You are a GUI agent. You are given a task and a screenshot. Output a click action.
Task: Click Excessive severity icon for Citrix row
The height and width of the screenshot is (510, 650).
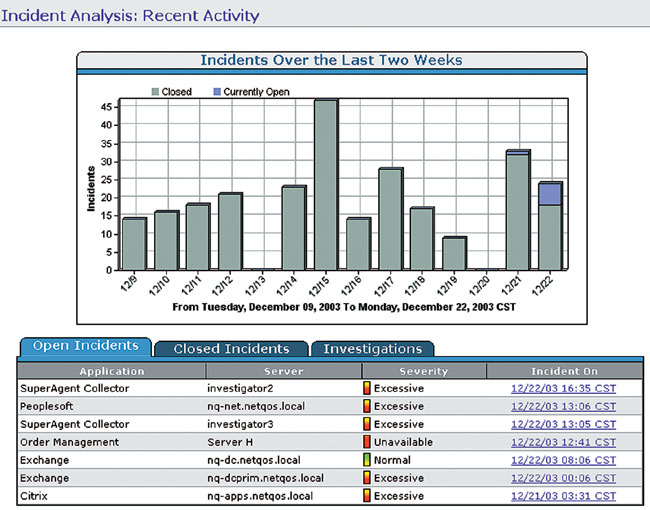[x=367, y=496]
